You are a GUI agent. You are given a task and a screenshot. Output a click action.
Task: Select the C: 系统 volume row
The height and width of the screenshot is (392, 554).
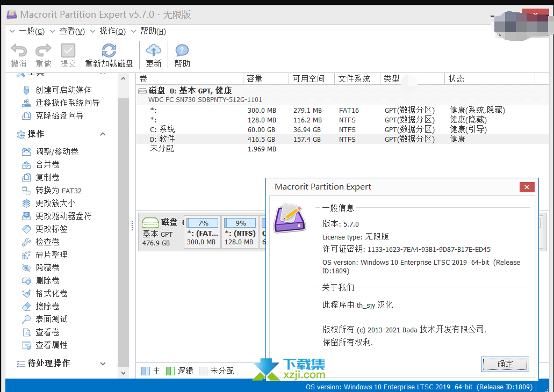(342, 129)
